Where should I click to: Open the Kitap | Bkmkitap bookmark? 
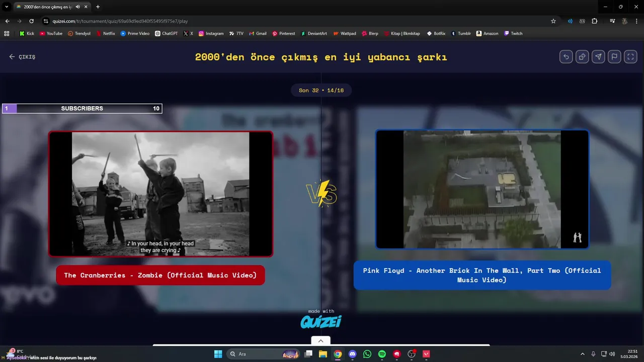(401, 34)
